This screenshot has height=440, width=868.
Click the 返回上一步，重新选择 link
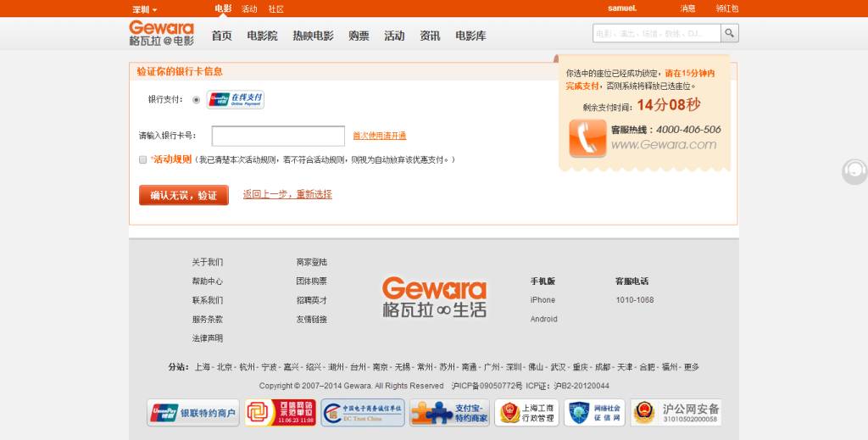point(287,194)
